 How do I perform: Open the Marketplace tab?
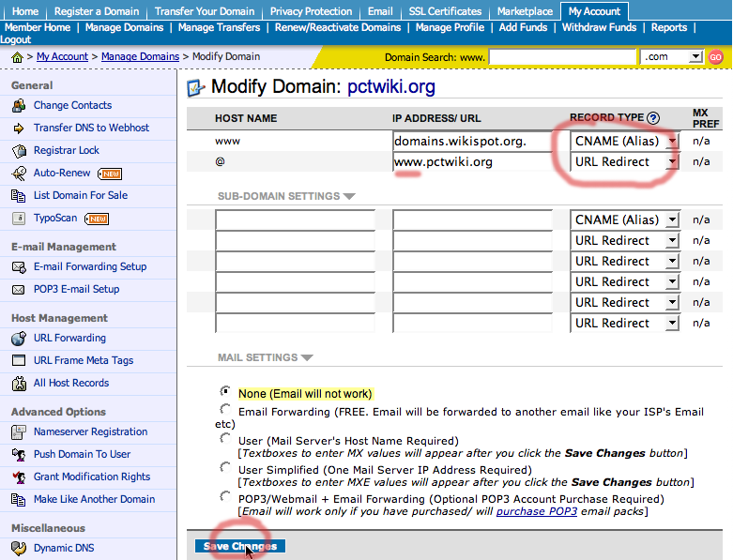pyautogui.click(x=525, y=11)
